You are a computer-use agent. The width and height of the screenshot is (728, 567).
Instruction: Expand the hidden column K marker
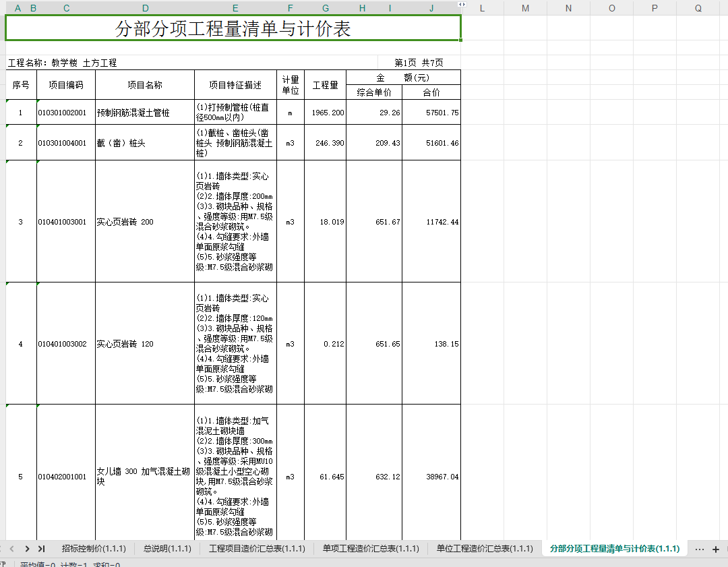(462, 4)
